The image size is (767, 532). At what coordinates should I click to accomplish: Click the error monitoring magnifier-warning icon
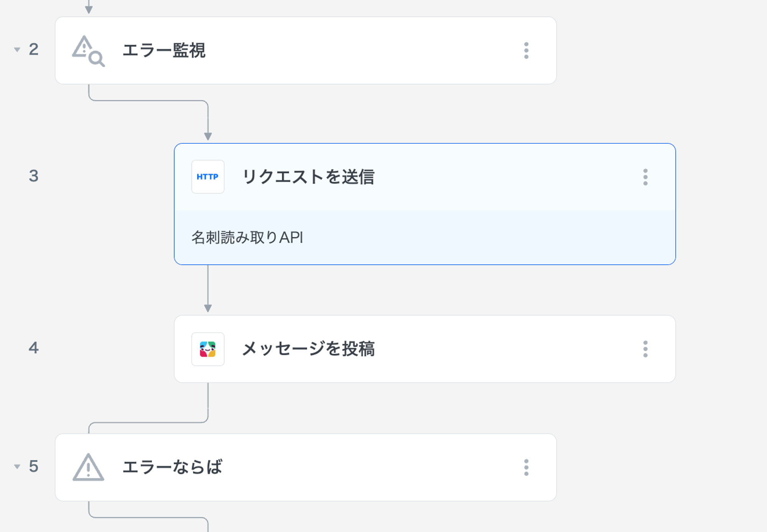[x=88, y=51]
